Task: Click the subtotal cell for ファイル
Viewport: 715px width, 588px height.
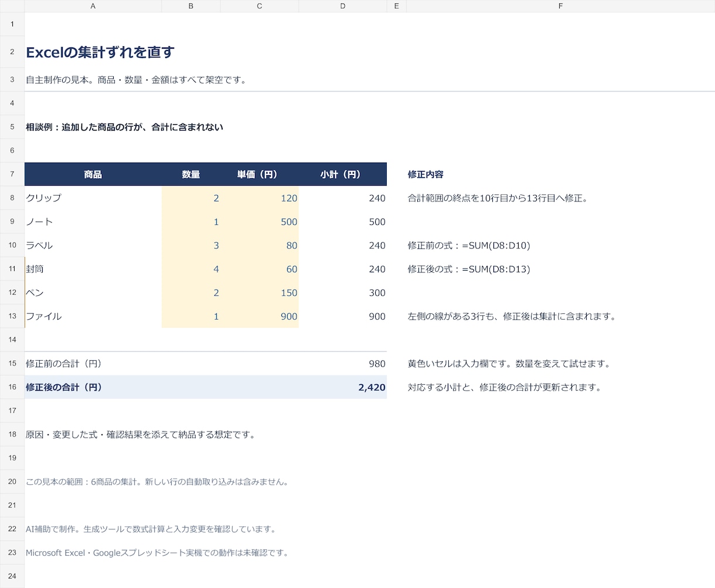Action: (343, 316)
